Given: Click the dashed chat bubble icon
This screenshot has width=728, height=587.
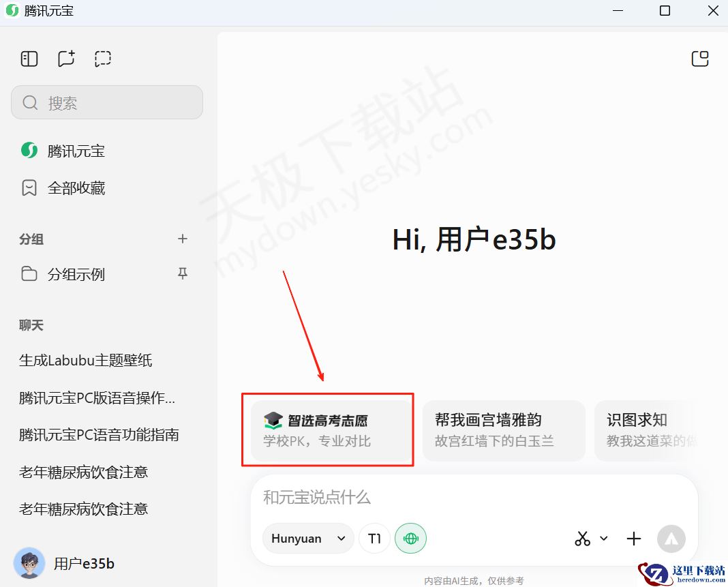Looking at the screenshot, I should tap(103, 59).
